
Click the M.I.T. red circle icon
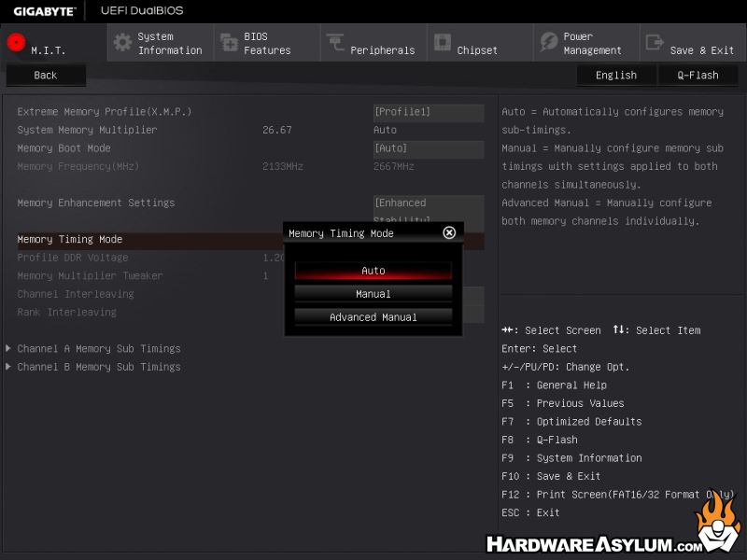(x=15, y=42)
